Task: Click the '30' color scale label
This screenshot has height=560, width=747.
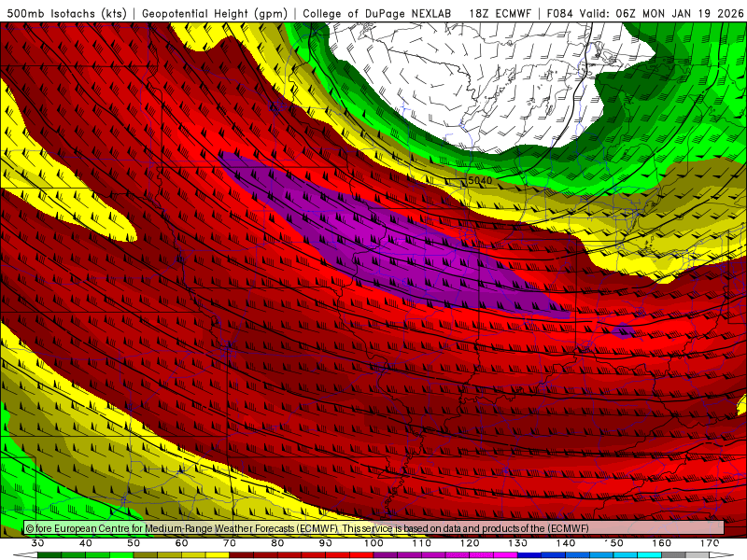Action: tap(37, 543)
